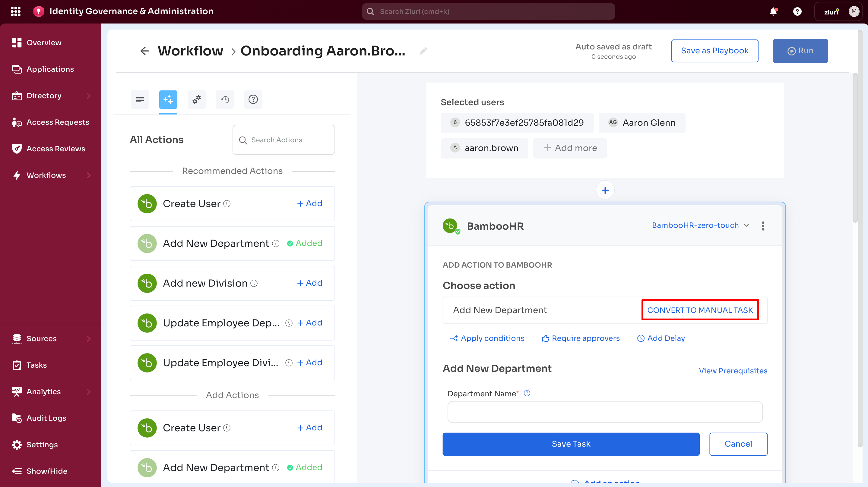This screenshot has height=487, width=868.
Task: Click the back arrow beside Workflow
Action: tap(144, 51)
